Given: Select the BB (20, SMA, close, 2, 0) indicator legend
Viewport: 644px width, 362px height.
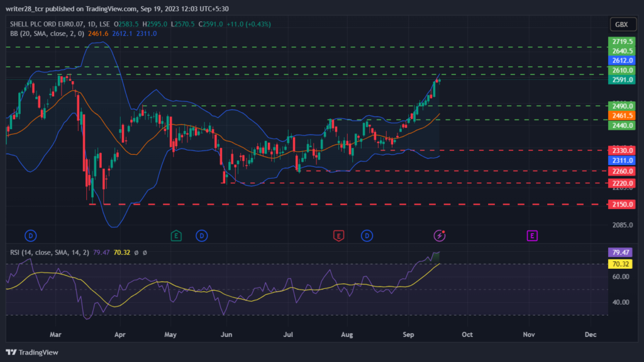Looking at the screenshot, I should 47,34.
